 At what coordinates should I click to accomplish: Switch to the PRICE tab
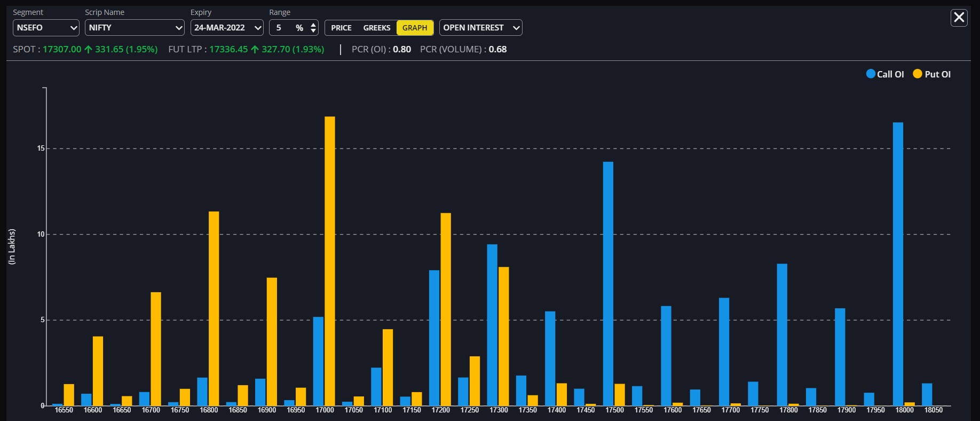[341, 28]
